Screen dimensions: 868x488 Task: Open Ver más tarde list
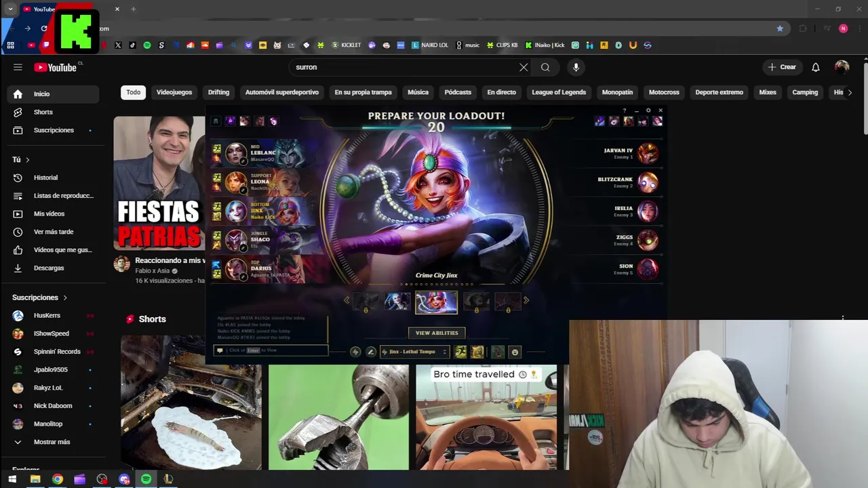click(x=54, y=232)
